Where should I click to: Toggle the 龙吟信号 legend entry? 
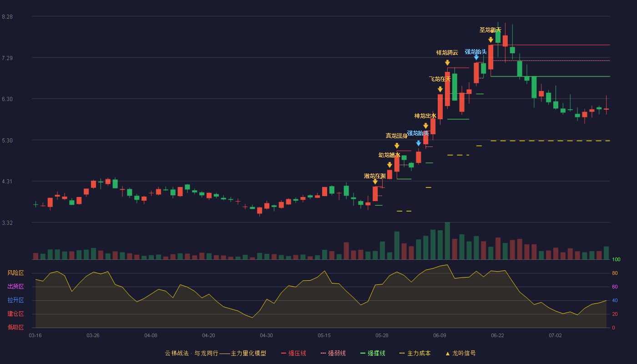[x=460, y=353]
